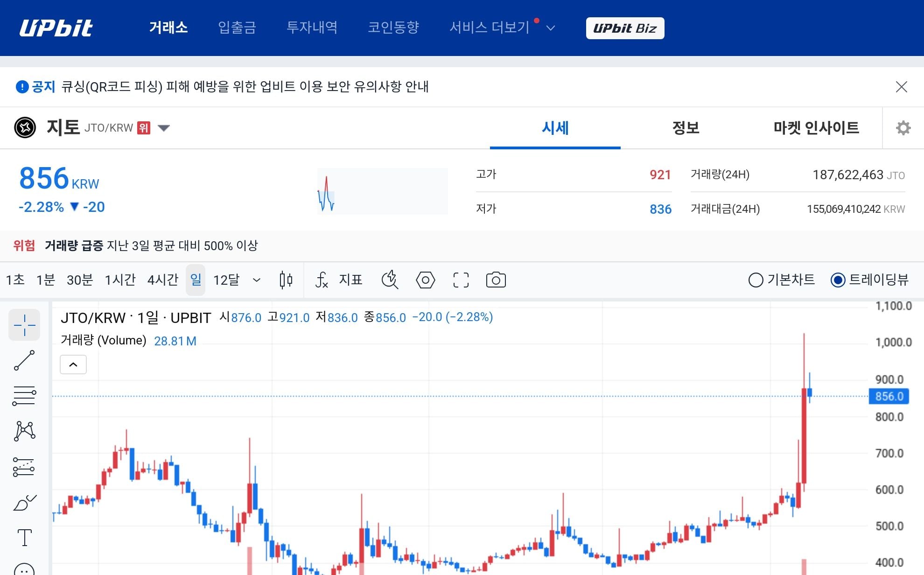Click the Upbit logo
The width and height of the screenshot is (924, 575).
pyautogui.click(x=56, y=28)
